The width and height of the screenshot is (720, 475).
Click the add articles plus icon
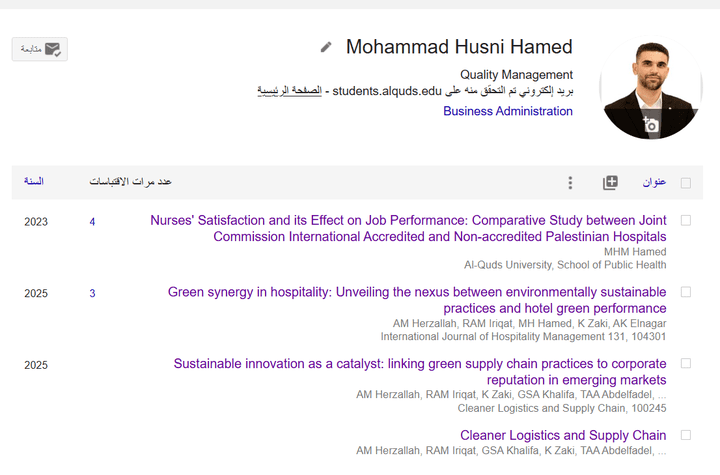point(610,182)
